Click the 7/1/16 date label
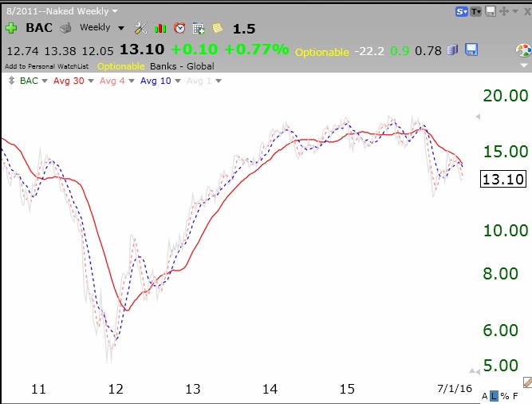Viewport: 532px width, 404px height. point(455,388)
